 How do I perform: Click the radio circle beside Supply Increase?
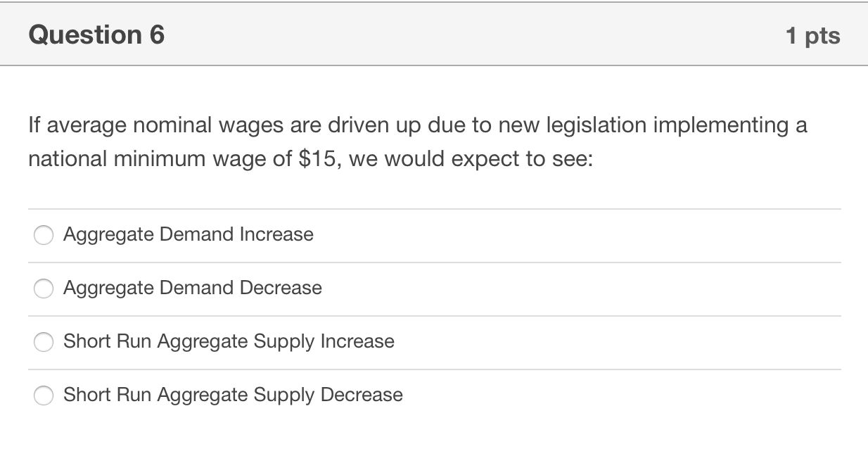click(x=44, y=342)
